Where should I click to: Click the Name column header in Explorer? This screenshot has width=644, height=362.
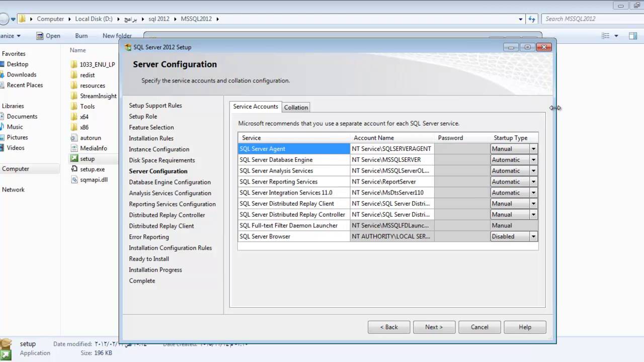pos(78,50)
